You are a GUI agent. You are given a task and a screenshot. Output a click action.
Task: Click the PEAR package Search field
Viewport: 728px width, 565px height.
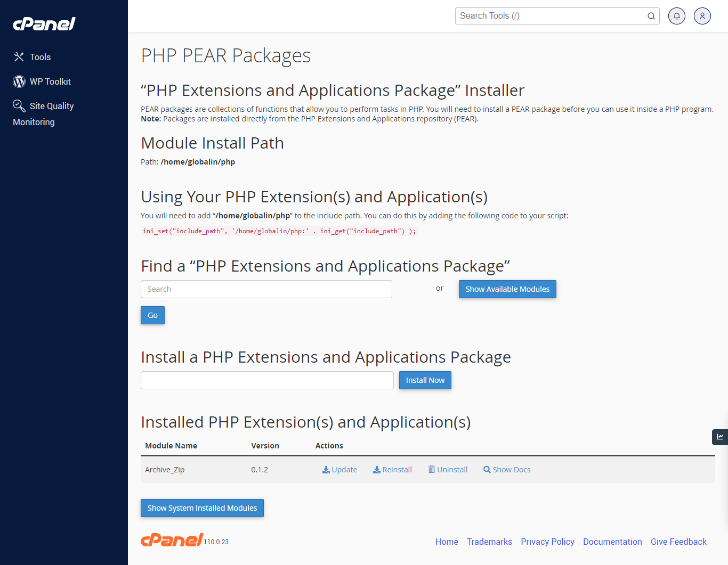pyautogui.click(x=266, y=289)
